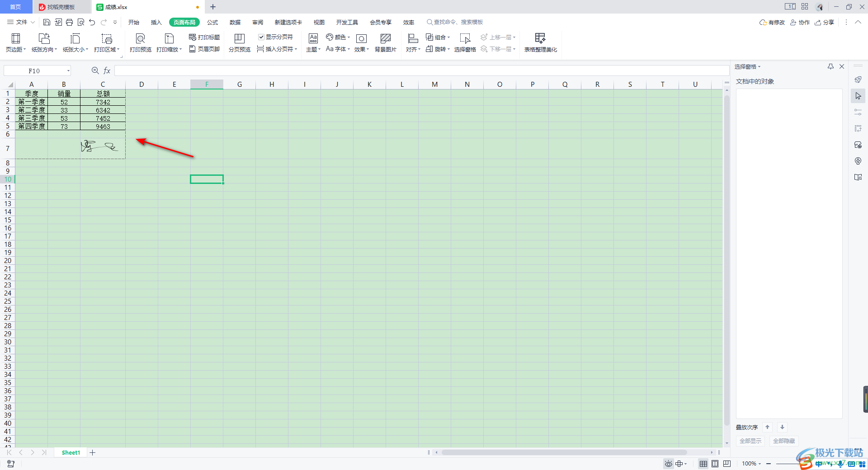The height and width of the screenshot is (470, 868).
Task: Click the 分享 (Share) button
Action: click(825, 22)
